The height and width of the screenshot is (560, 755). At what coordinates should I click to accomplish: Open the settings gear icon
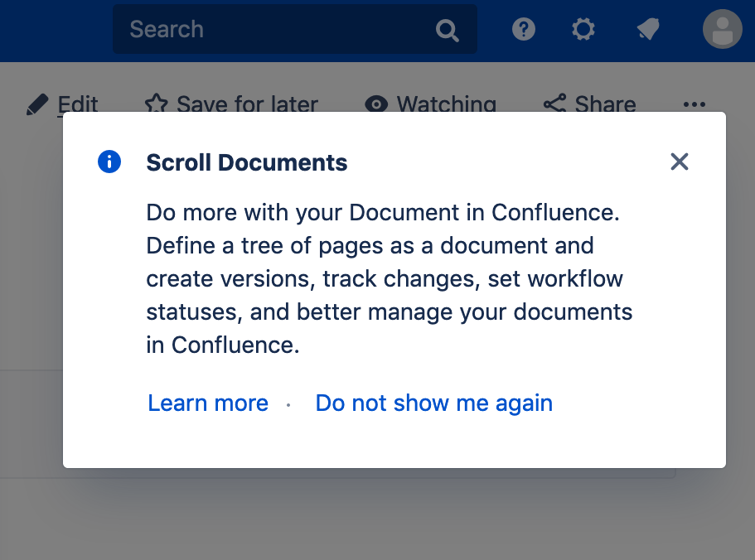tap(583, 29)
